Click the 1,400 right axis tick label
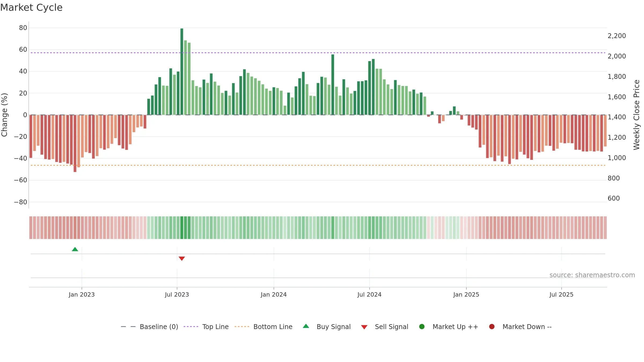The width and height of the screenshot is (644, 362). 617,117
